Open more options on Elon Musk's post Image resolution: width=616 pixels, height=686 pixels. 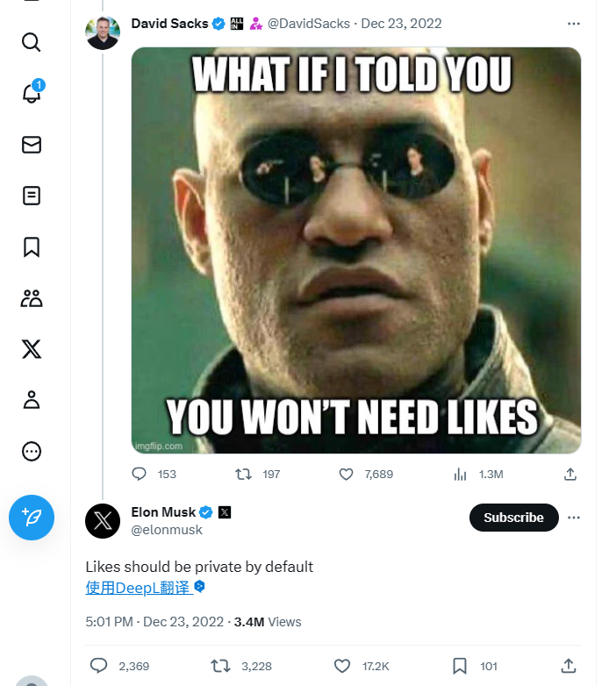574,518
